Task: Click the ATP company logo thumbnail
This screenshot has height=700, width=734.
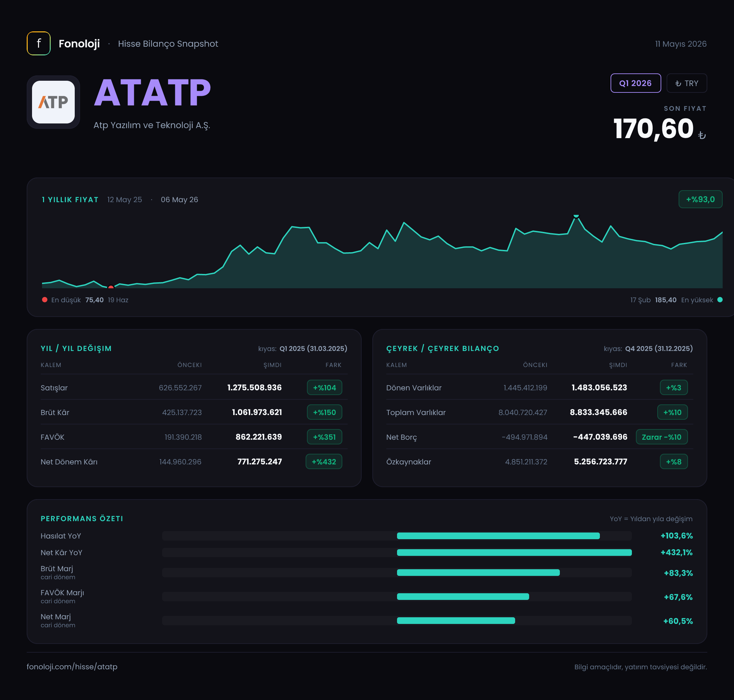Action: coord(53,102)
